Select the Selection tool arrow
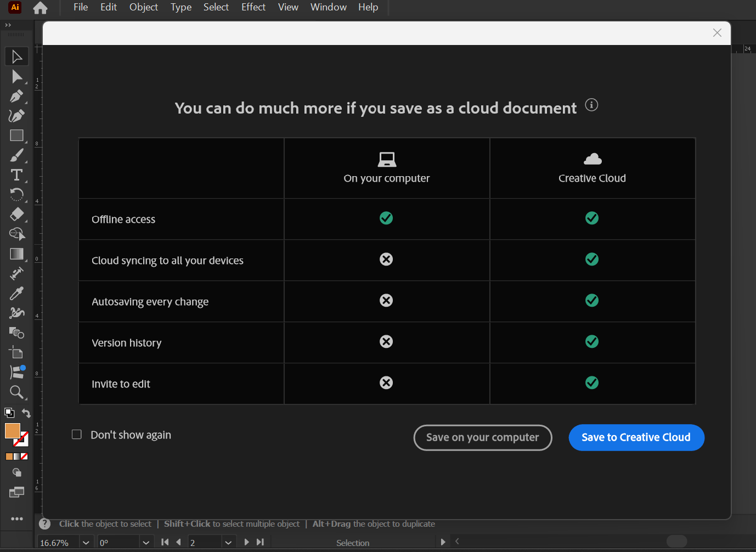Viewport: 756px width, 552px height. [16, 57]
